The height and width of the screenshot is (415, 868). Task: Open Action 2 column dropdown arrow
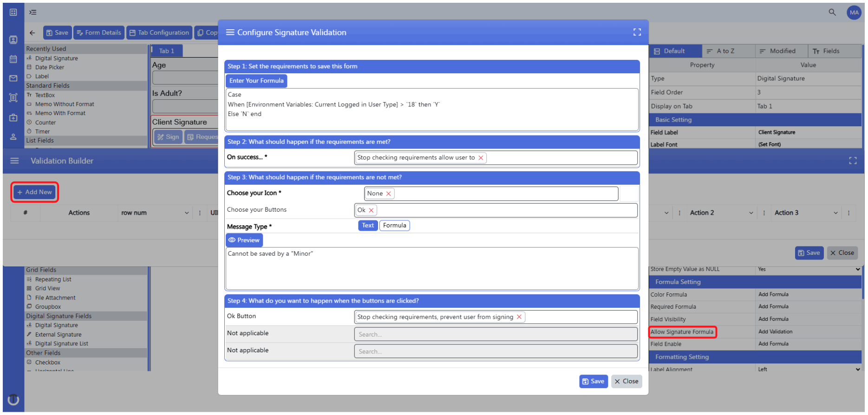pos(751,213)
